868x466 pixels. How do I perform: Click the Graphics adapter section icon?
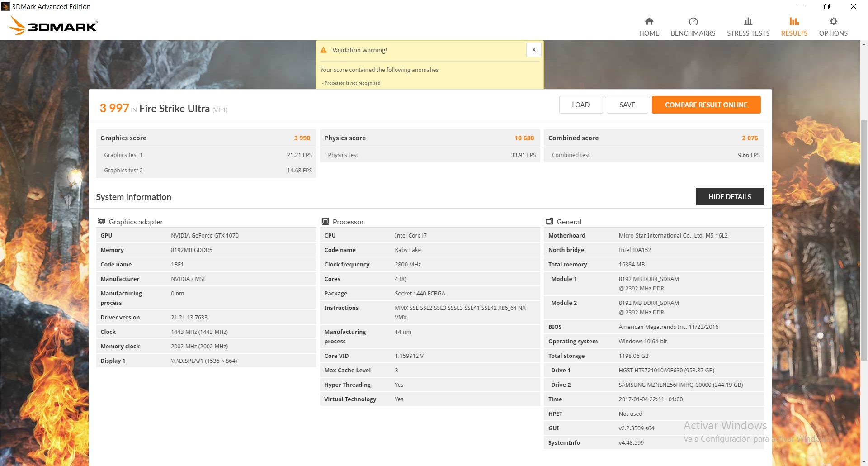click(x=102, y=222)
